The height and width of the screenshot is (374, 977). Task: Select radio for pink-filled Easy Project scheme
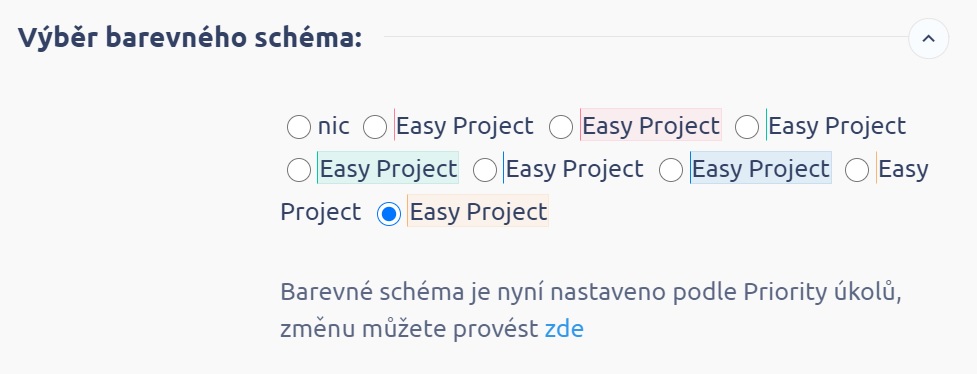point(561,127)
